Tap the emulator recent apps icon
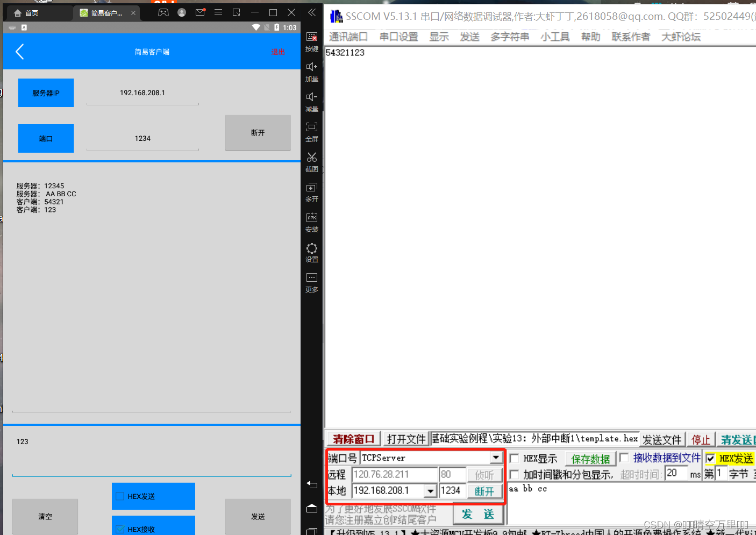Viewport: 756px width, 535px height. 312,531
